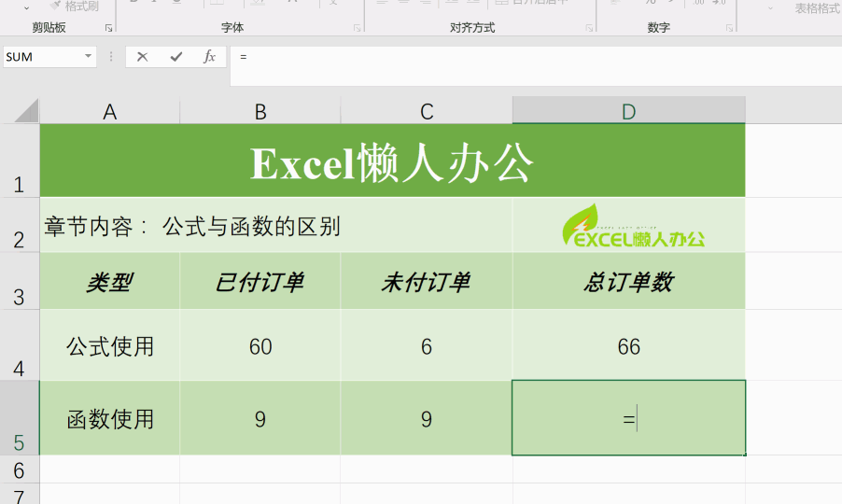Open the 字体 group dialog launcher
The height and width of the screenshot is (504, 842).
coord(358,28)
